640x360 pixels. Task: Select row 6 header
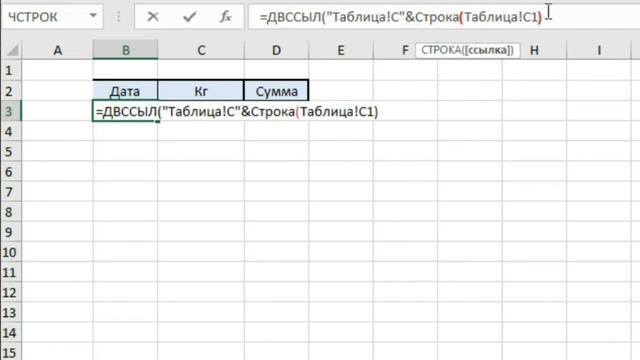[11, 171]
